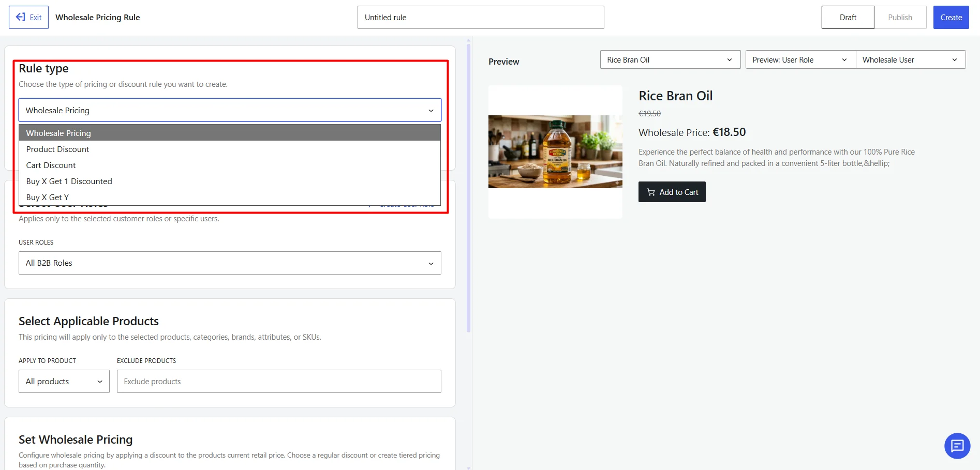Click the Preview heading
The width and height of the screenshot is (980, 470).
click(x=503, y=62)
